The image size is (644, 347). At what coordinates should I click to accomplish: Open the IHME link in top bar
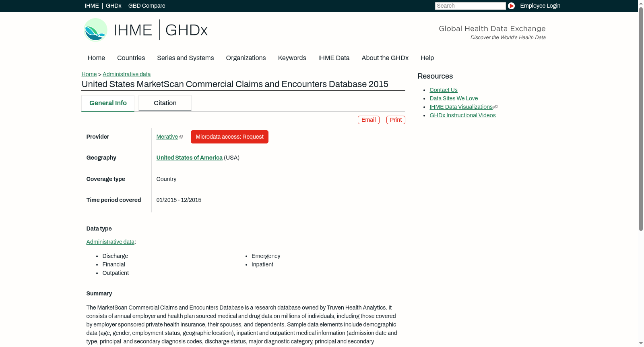(x=92, y=6)
